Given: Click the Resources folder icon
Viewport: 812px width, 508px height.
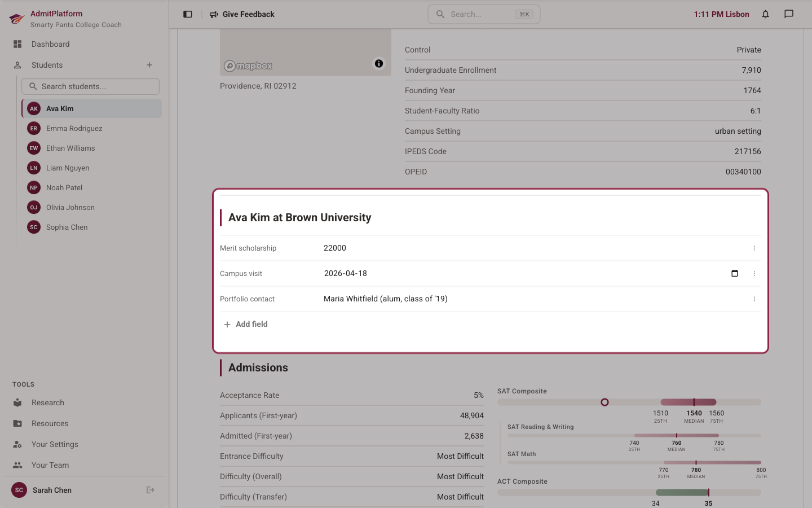Looking at the screenshot, I should pos(17,423).
